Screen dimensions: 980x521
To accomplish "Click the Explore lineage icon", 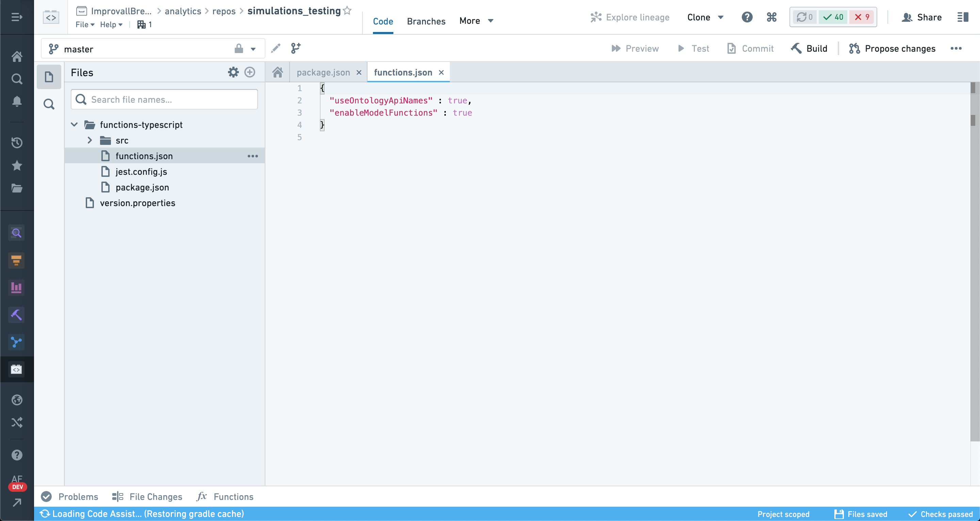I will tap(594, 17).
